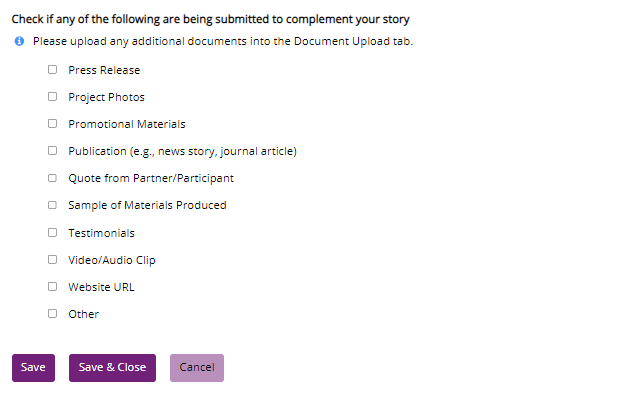Enable the Project Photos checkbox
The width and height of the screenshot is (626, 413).
52,97
